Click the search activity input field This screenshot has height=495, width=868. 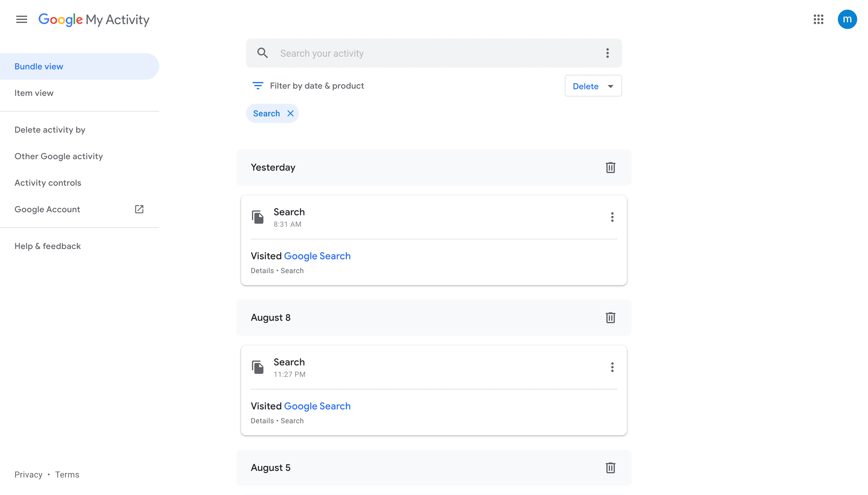433,52
